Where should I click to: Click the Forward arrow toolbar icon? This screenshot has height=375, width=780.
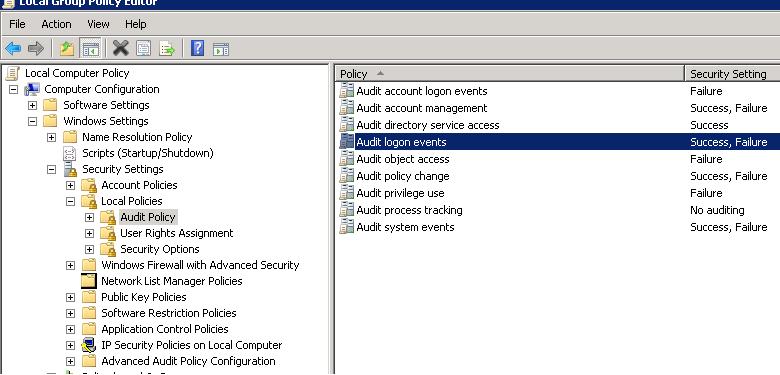35,49
